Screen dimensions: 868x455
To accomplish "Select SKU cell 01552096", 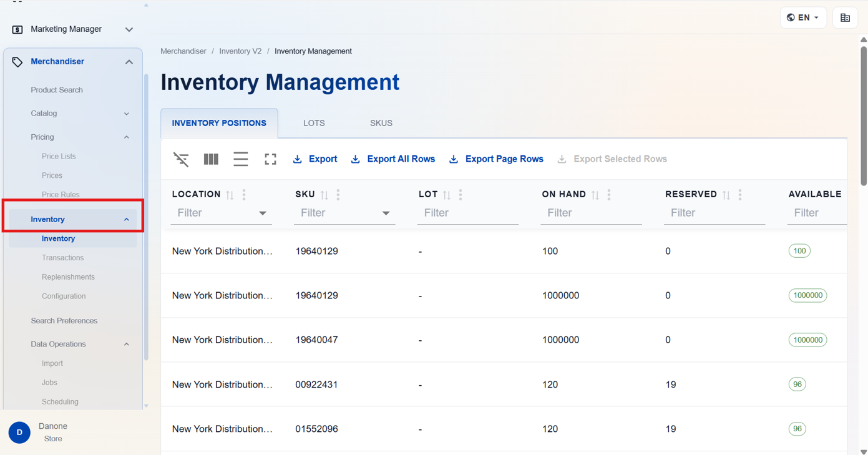I will (316, 429).
